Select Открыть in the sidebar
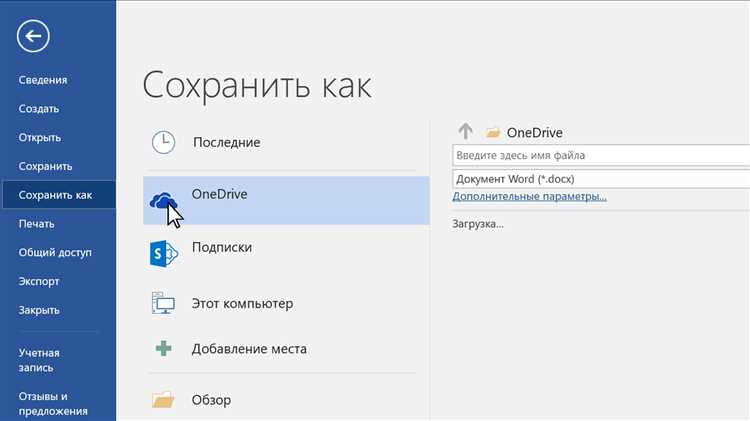 click(40, 137)
